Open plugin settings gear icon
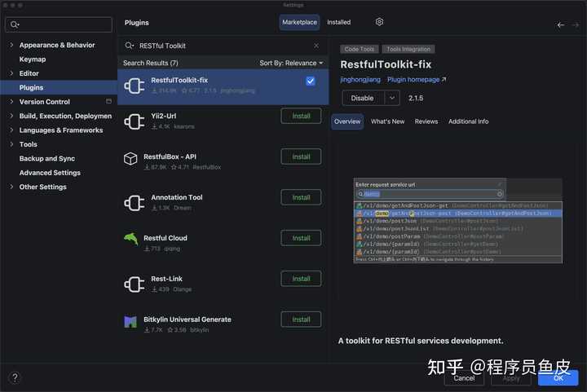587x392 pixels. [379, 22]
